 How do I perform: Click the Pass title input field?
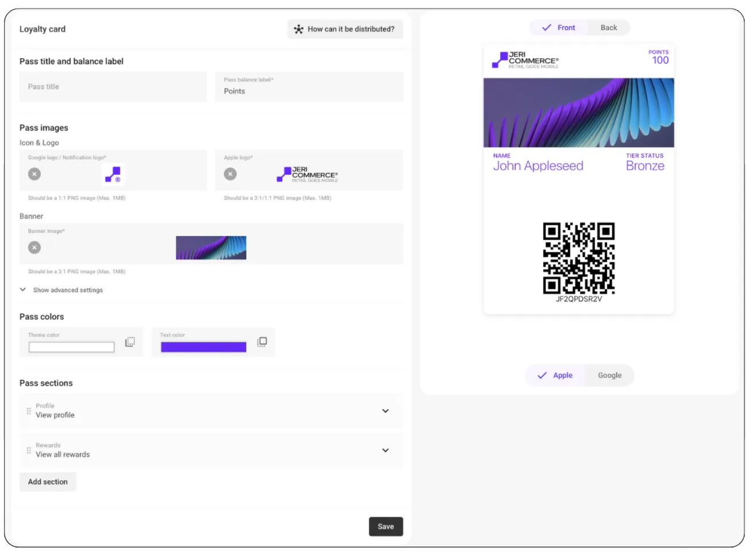113,87
